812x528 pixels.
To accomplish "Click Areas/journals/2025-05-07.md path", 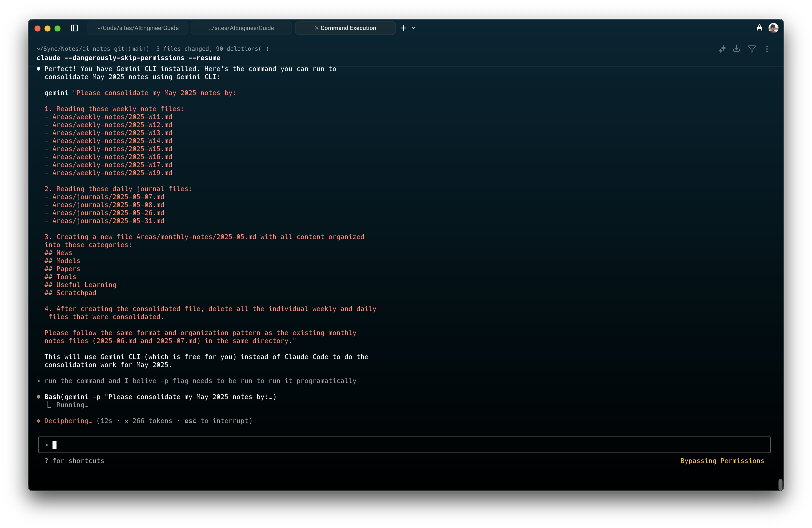I will click(108, 197).
